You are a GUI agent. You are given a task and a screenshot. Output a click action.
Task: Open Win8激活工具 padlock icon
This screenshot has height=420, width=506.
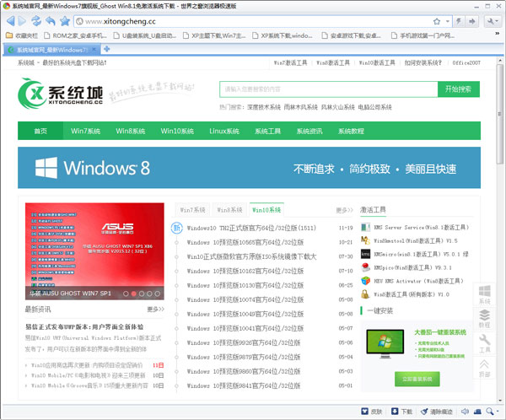pyautogui.click(x=365, y=294)
